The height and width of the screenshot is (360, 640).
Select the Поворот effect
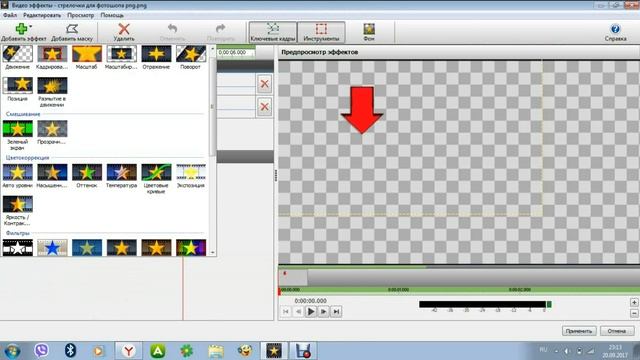[191, 58]
